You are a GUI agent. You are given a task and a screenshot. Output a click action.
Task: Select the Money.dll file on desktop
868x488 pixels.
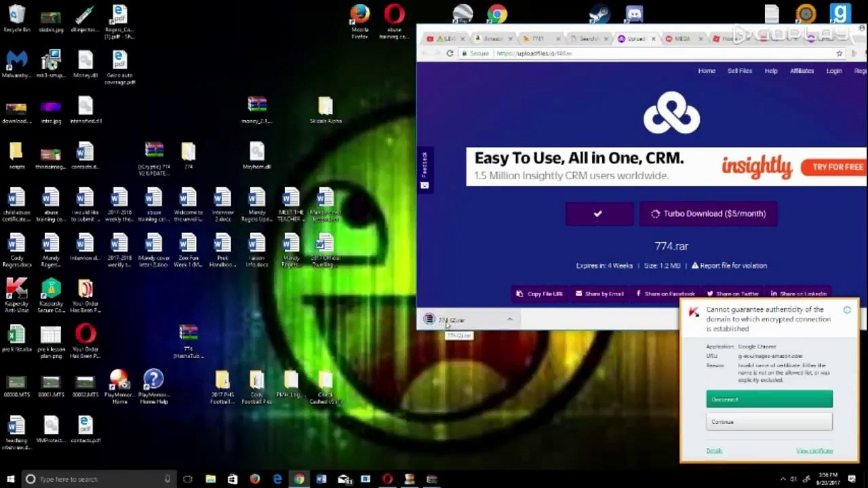(x=85, y=64)
